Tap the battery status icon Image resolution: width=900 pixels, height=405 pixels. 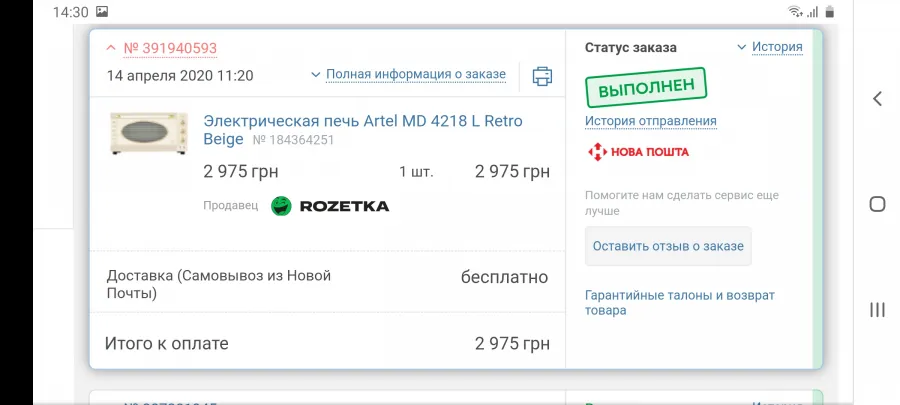click(829, 11)
